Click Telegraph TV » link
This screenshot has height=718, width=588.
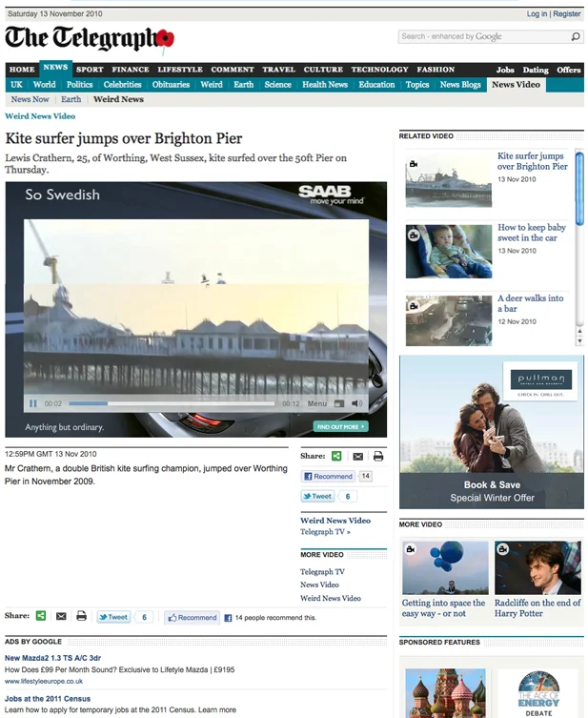325,532
